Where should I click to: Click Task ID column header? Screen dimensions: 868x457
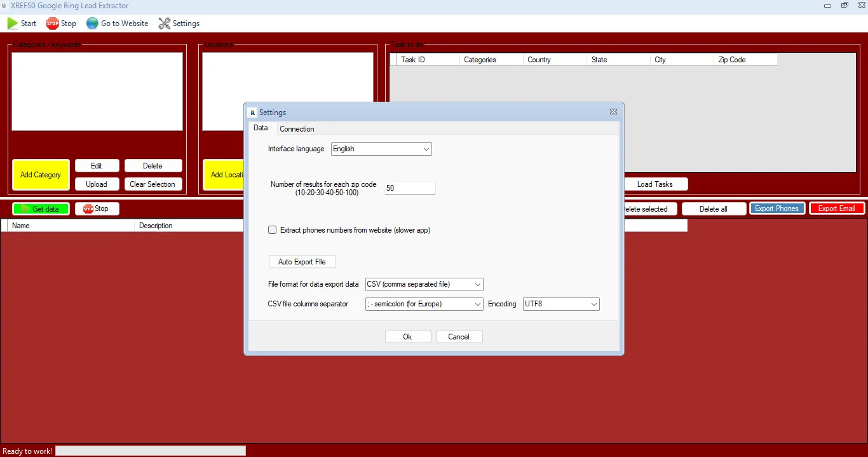click(428, 60)
